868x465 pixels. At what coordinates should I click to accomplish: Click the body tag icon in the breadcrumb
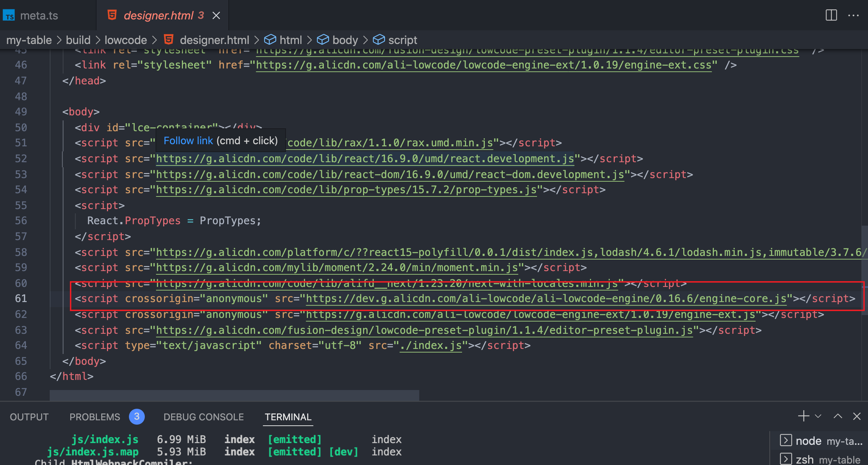tap(323, 40)
